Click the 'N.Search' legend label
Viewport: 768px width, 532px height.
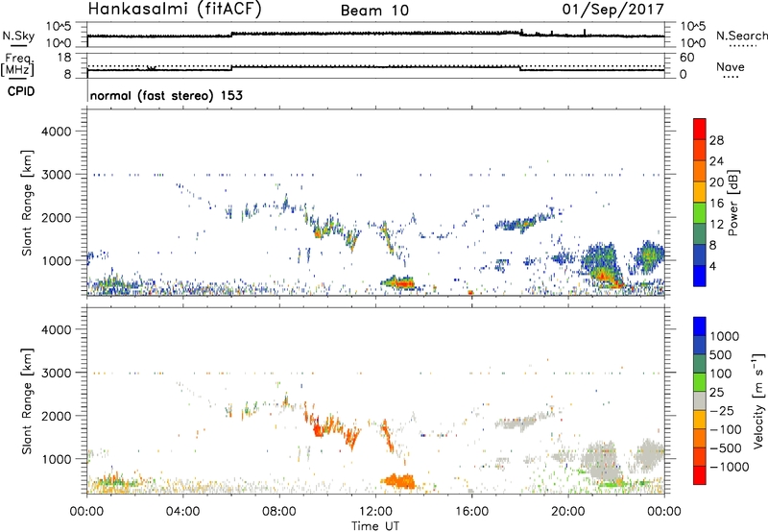741,36
